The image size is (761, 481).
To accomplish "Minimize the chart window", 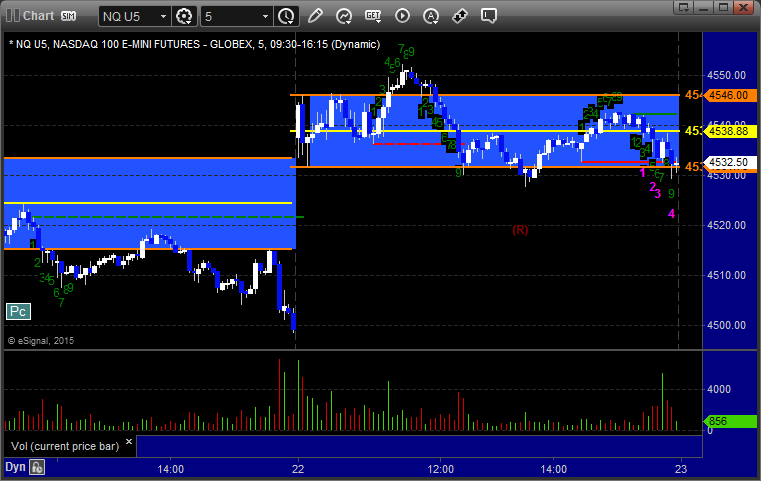I will [x=704, y=7].
